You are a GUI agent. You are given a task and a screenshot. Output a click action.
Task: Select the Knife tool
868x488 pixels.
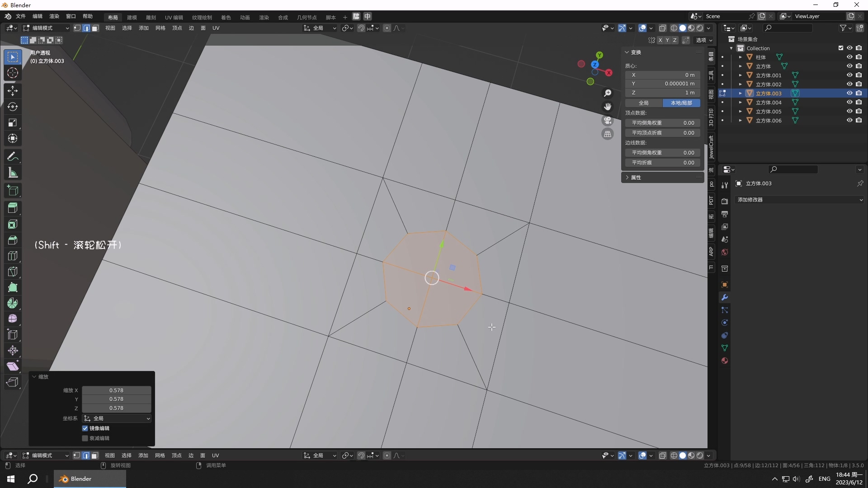(12, 272)
